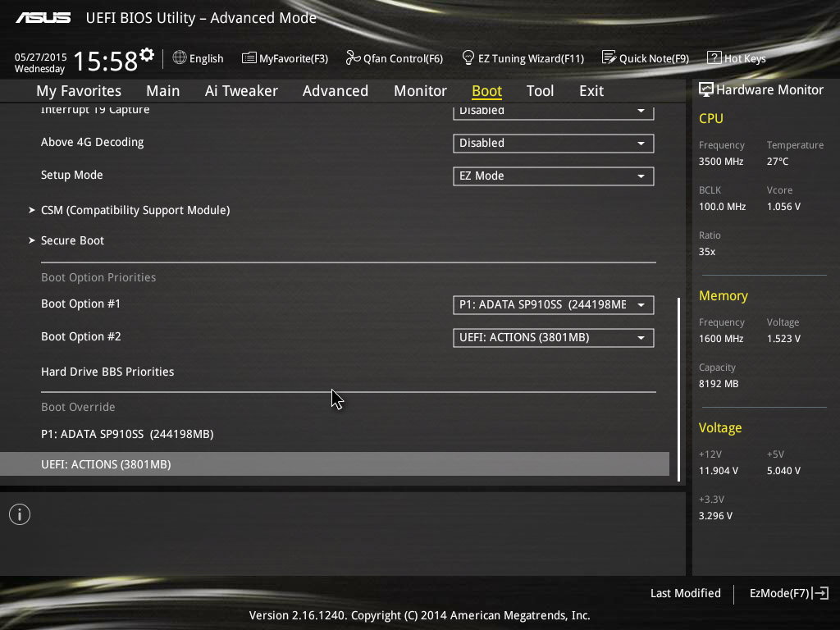The height and width of the screenshot is (630, 840).
Task: Click +5V value 5.040 V
Action: click(x=783, y=471)
